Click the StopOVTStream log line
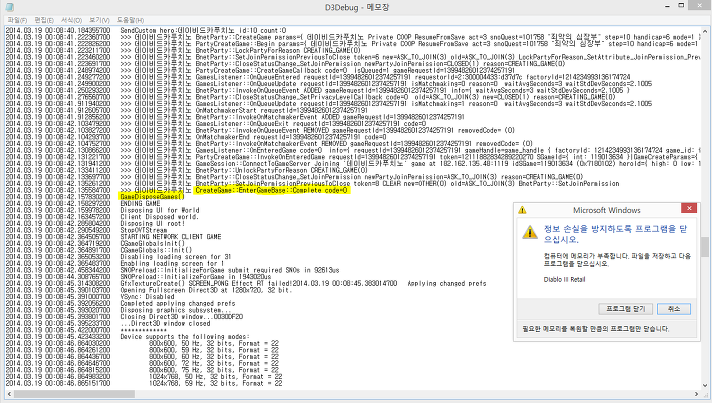Screen dimensions: 712x403 click(x=143, y=230)
